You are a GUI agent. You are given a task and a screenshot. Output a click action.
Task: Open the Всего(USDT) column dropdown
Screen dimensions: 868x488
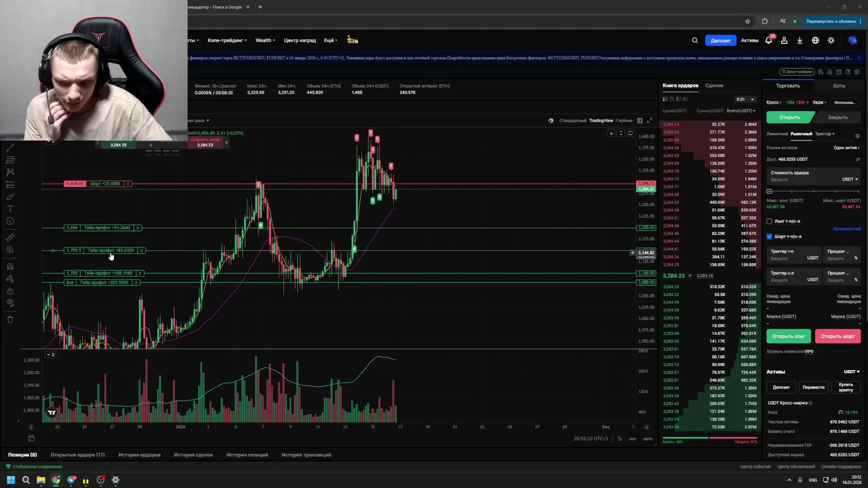point(741,110)
